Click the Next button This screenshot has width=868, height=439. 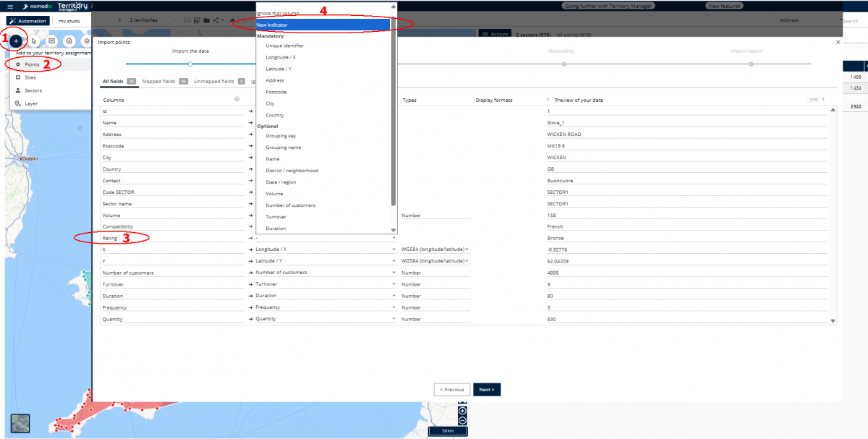pos(487,389)
